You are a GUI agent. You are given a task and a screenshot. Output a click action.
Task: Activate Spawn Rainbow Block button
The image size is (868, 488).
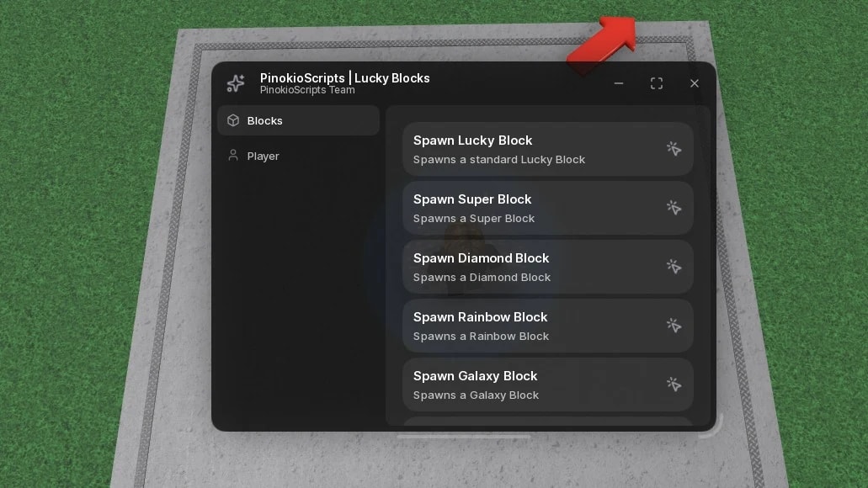(x=548, y=326)
